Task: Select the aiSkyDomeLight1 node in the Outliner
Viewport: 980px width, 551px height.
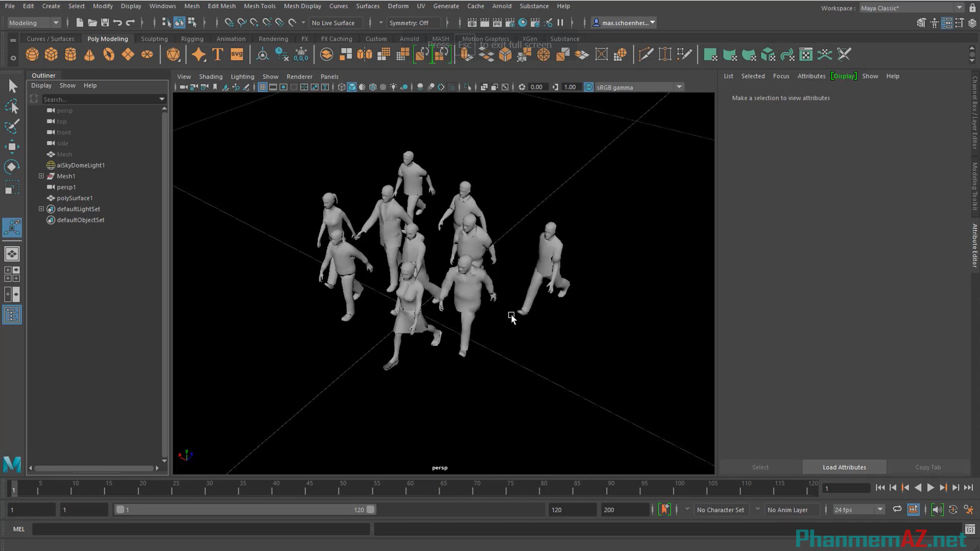Action: [x=80, y=165]
